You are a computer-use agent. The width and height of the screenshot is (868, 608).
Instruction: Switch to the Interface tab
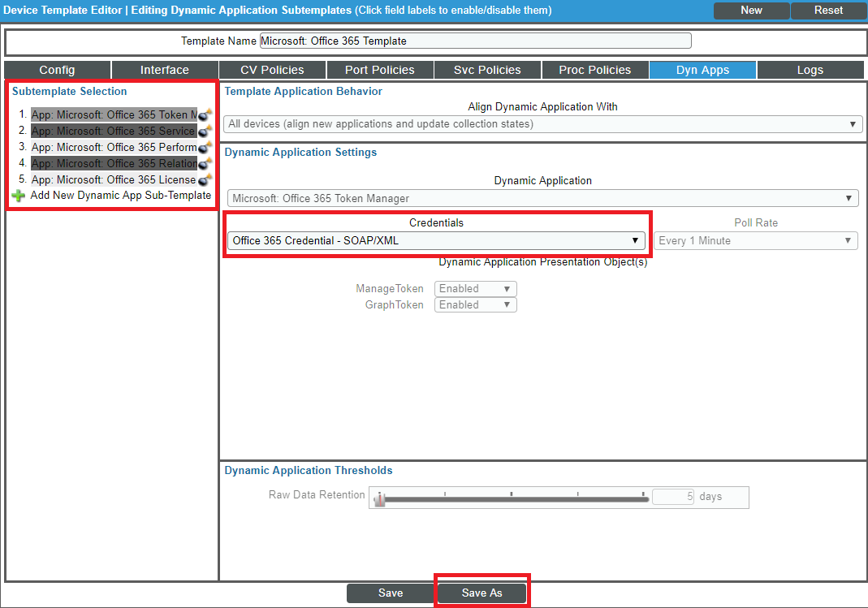point(164,70)
